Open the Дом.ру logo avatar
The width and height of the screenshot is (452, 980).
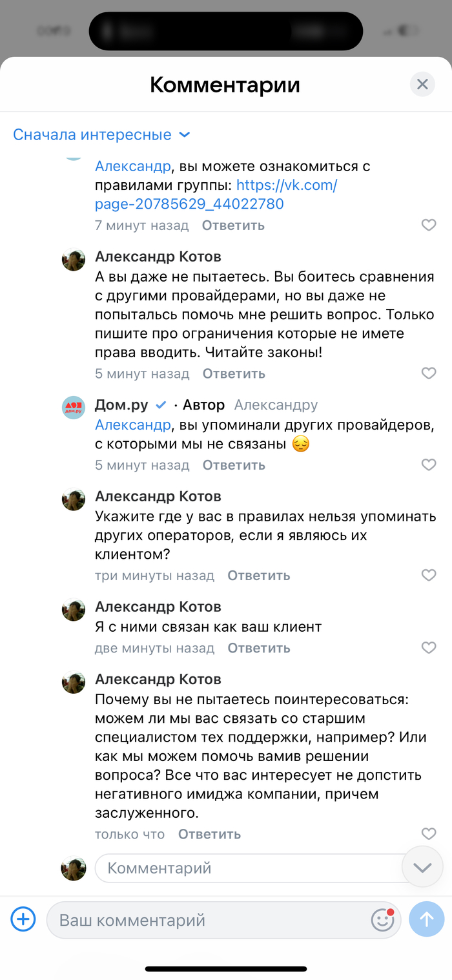74,408
